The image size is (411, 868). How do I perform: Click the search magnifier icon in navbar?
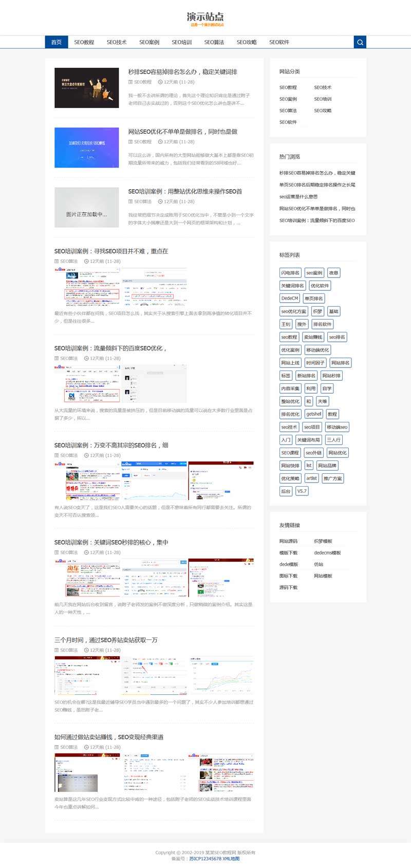360,42
